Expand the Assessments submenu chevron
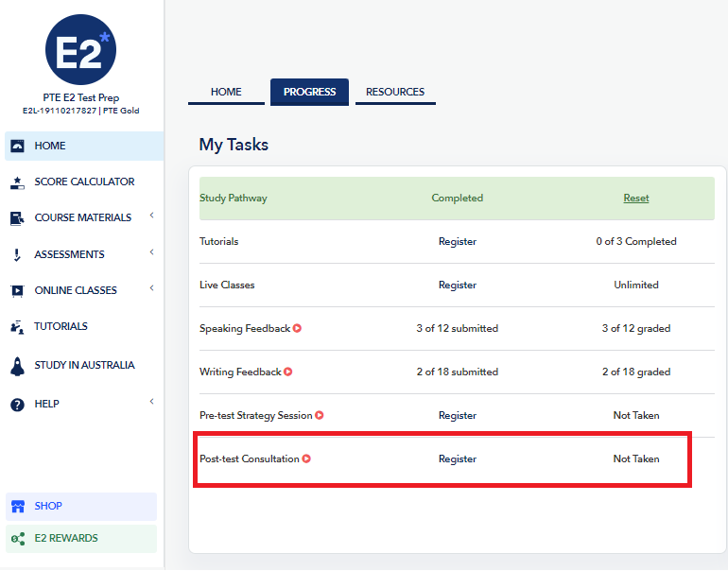This screenshot has width=728, height=571. 151,252
